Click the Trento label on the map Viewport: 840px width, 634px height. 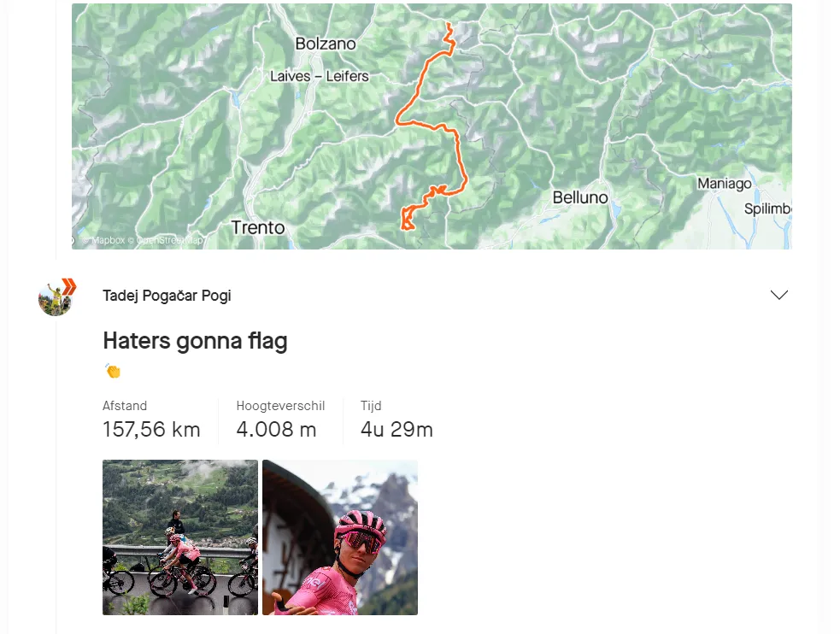coord(258,227)
